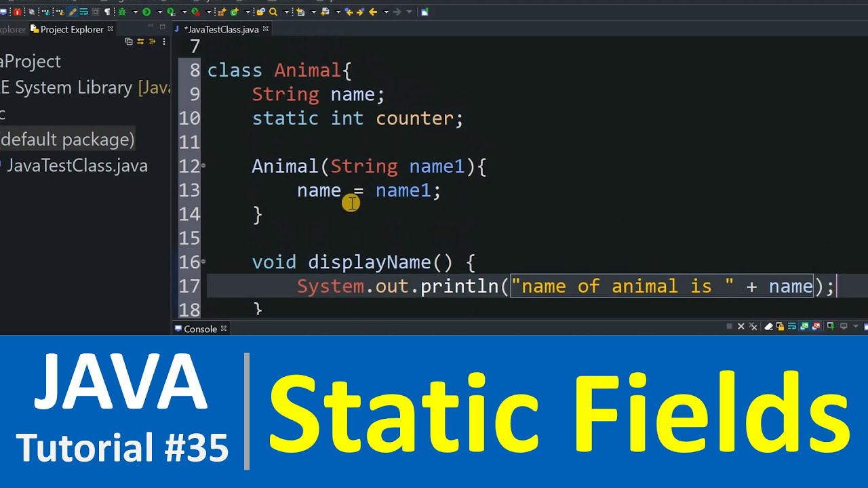The width and height of the screenshot is (868, 488).
Task: Click the Search magnifier icon
Action: [273, 12]
